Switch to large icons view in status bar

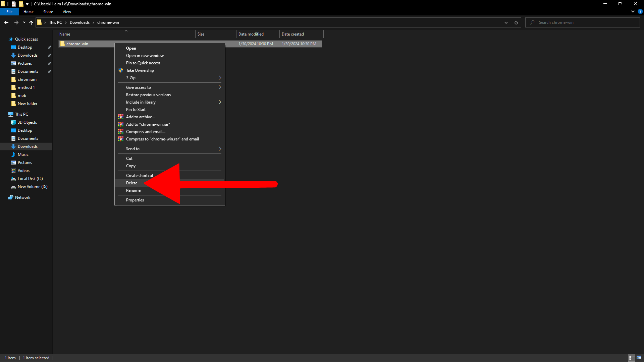(x=639, y=358)
